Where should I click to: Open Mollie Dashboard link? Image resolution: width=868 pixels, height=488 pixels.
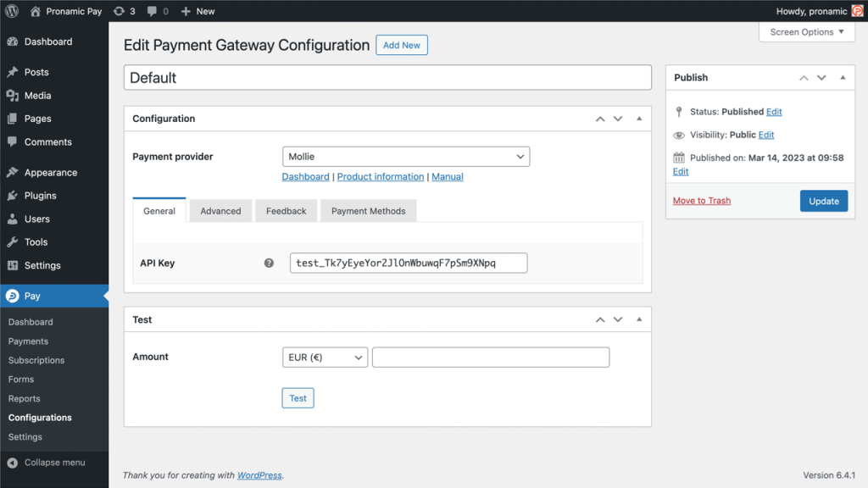point(305,176)
